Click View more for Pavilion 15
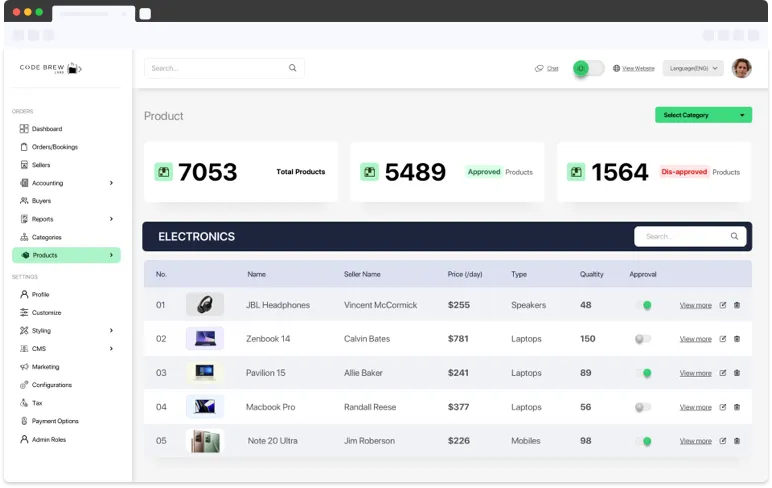This screenshot has width=772, height=488. 695,373
